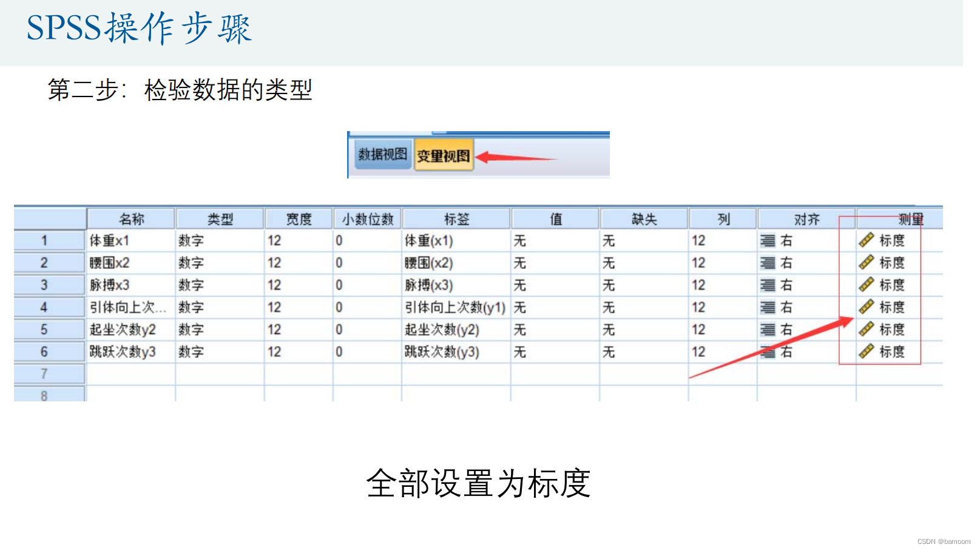The image size is (980, 550).
Task: Switch to the 变量视图 tab
Action: (x=444, y=156)
